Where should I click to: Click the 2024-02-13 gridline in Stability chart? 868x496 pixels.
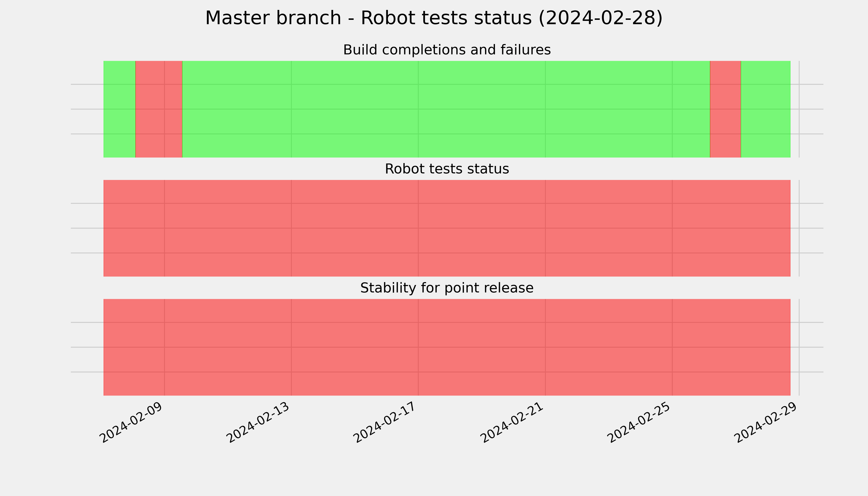(x=291, y=347)
